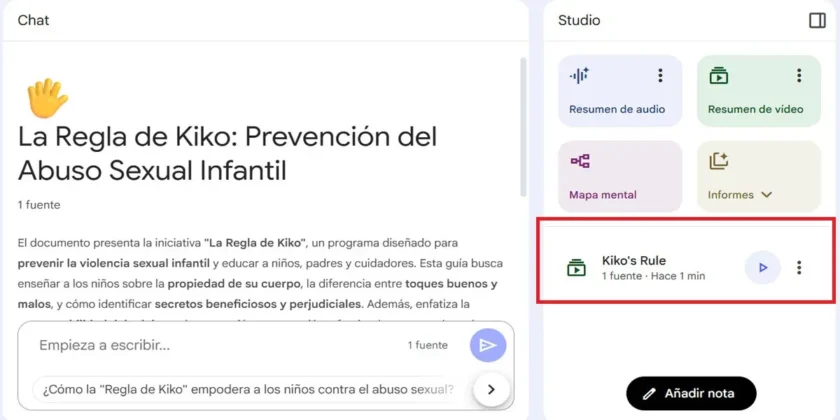
Task: Click the notebook title La Regla de Kiko
Action: coord(228,154)
